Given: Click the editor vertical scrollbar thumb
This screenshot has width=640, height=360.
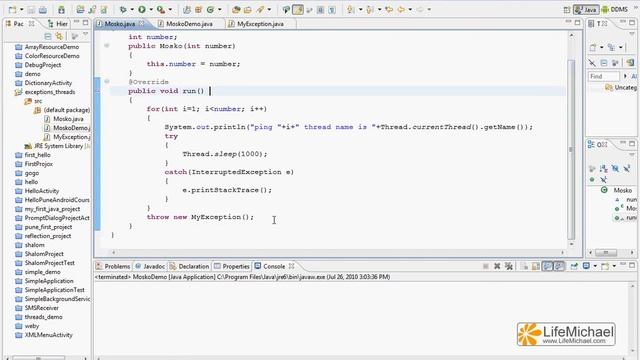Looking at the screenshot, I should [571, 149].
